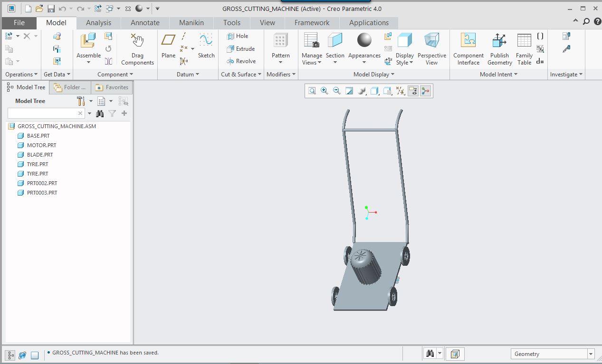
Task: Switch to the Tools ribbon tab
Action: click(x=232, y=23)
